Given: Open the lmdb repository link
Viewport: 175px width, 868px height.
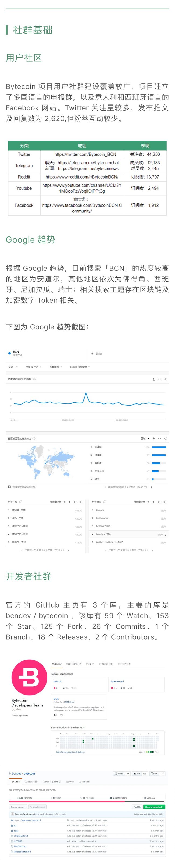Looking at the screenshot, I should pyautogui.click(x=56, y=699).
